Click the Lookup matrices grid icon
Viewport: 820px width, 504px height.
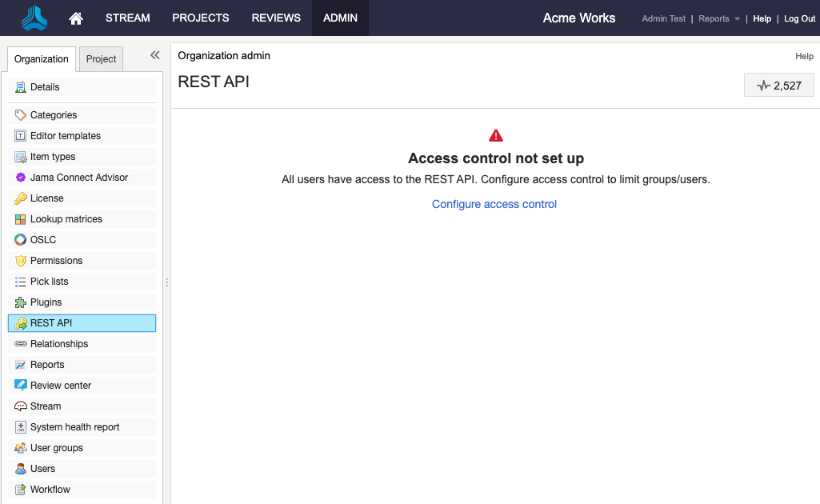pos(20,219)
